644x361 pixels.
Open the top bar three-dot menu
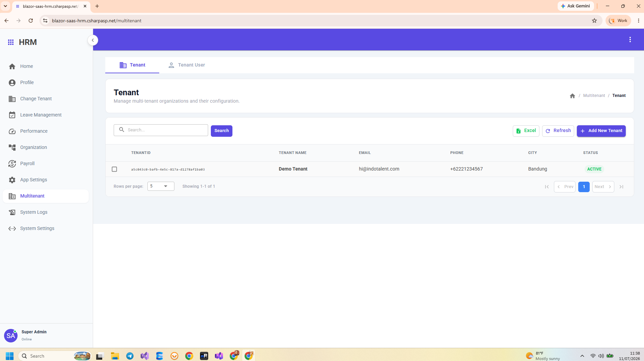click(x=630, y=40)
